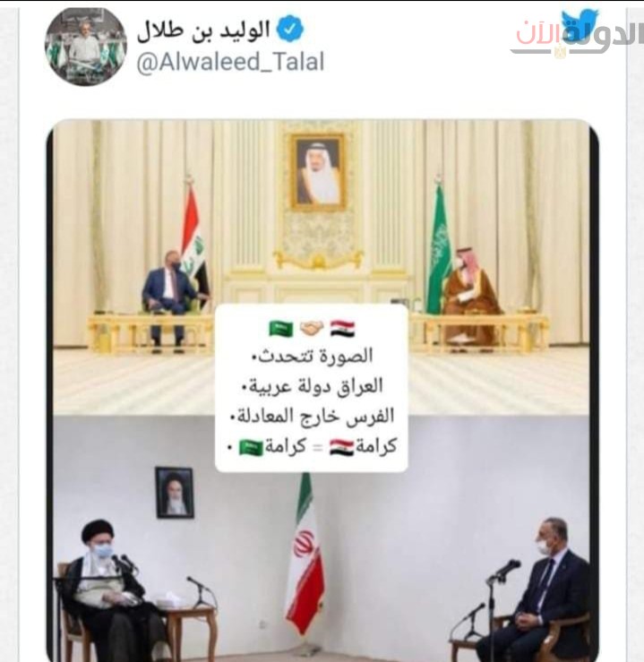This screenshot has height=662, width=644.
Task: Click the الدولة الآن watermark logo
Action: pyautogui.click(x=577, y=39)
